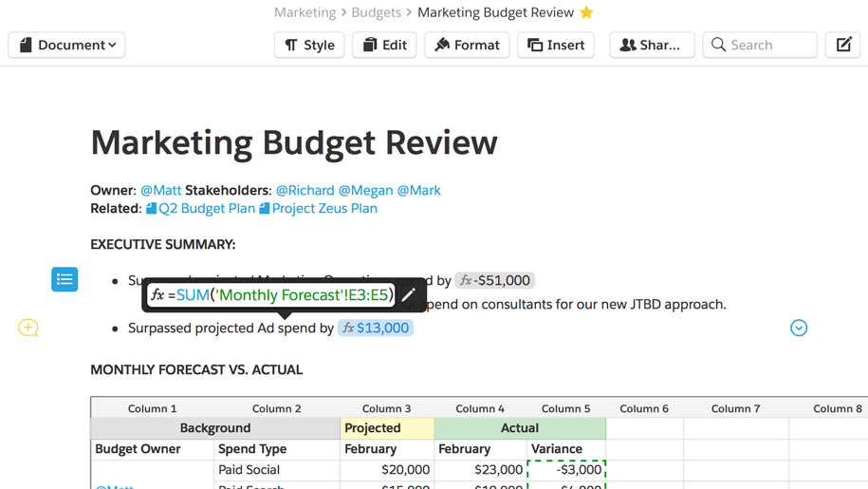Open the Project Zeus Plan document link
The height and width of the screenshot is (489, 868).
tap(319, 208)
